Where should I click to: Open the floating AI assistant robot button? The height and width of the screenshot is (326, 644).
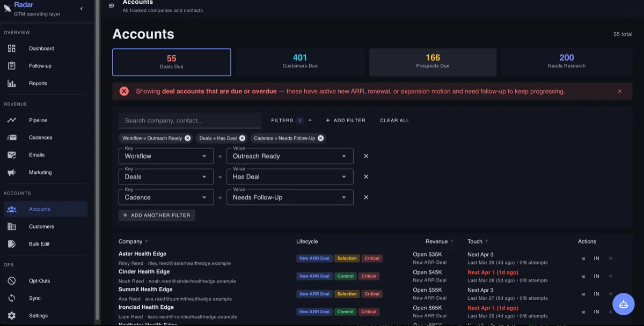tap(623, 304)
